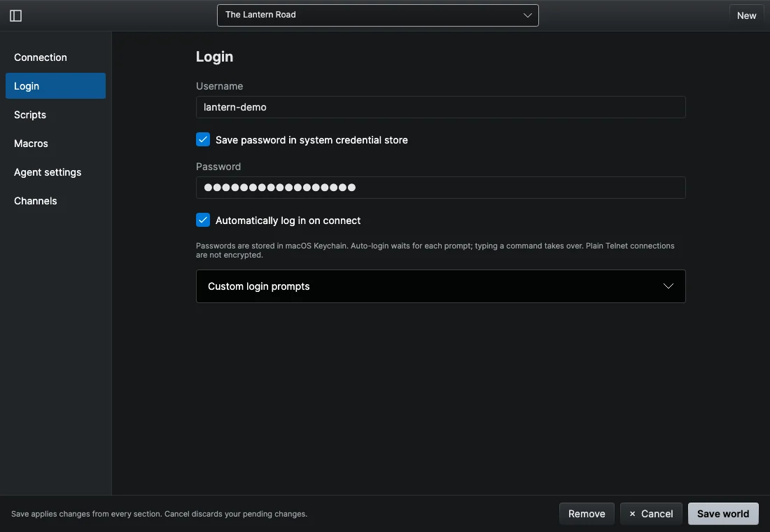Click the Keychain storage note text

pyautogui.click(x=435, y=250)
